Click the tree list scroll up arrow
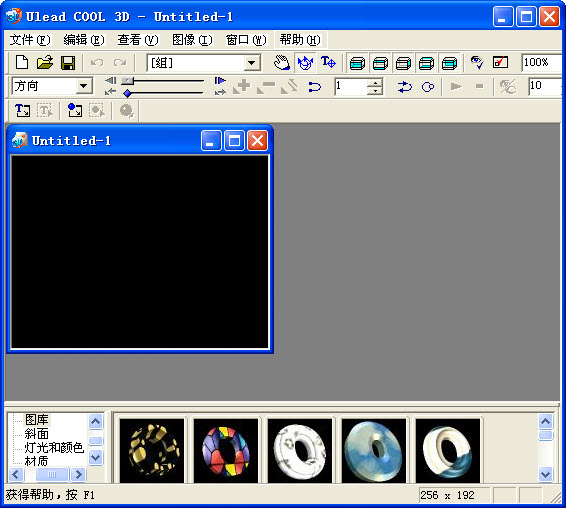 point(96,421)
